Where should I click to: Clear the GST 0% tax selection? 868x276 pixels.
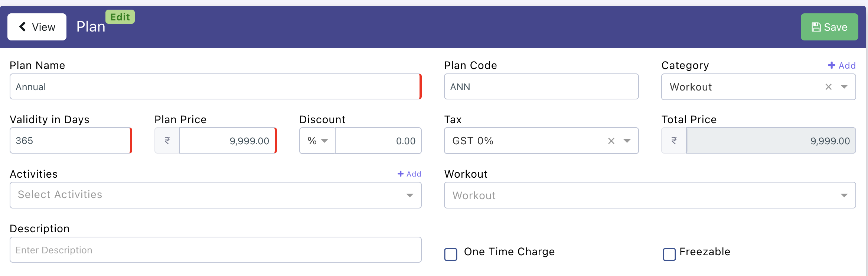611,141
